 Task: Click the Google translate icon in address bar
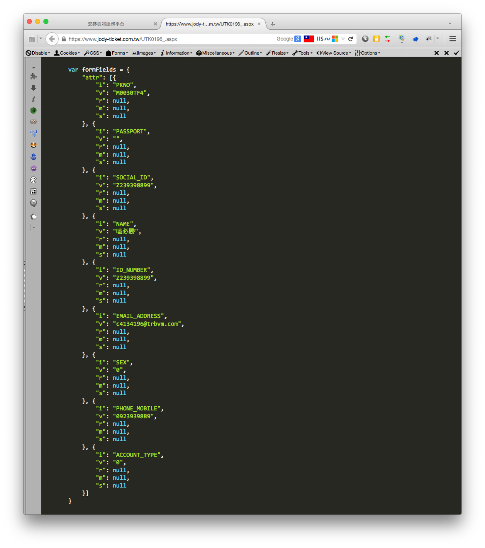pyautogui.click(x=297, y=39)
